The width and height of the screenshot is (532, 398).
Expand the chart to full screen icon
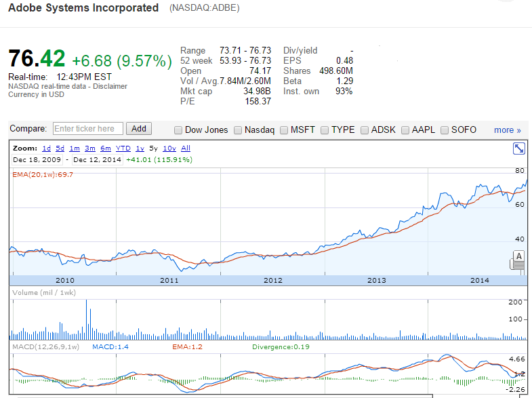[x=518, y=148]
